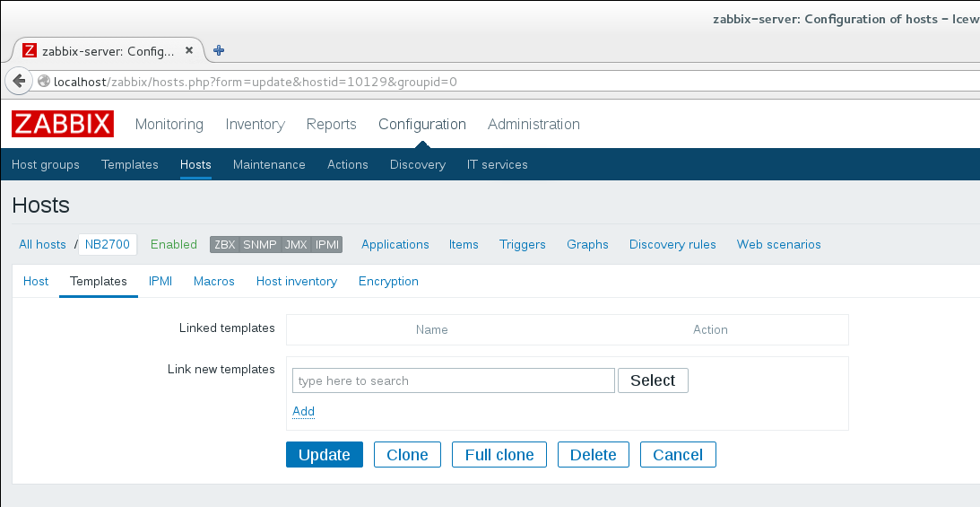The width and height of the screenshot is (980, 507).
Task: Click the IPMI availability indicator
Action: pyautogui.click(x=327, y=244)
